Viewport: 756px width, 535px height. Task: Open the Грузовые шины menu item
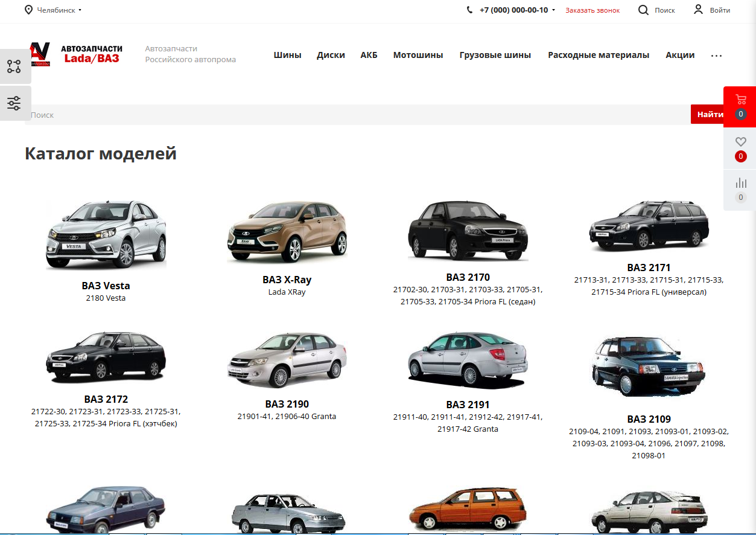click(495, 55)
